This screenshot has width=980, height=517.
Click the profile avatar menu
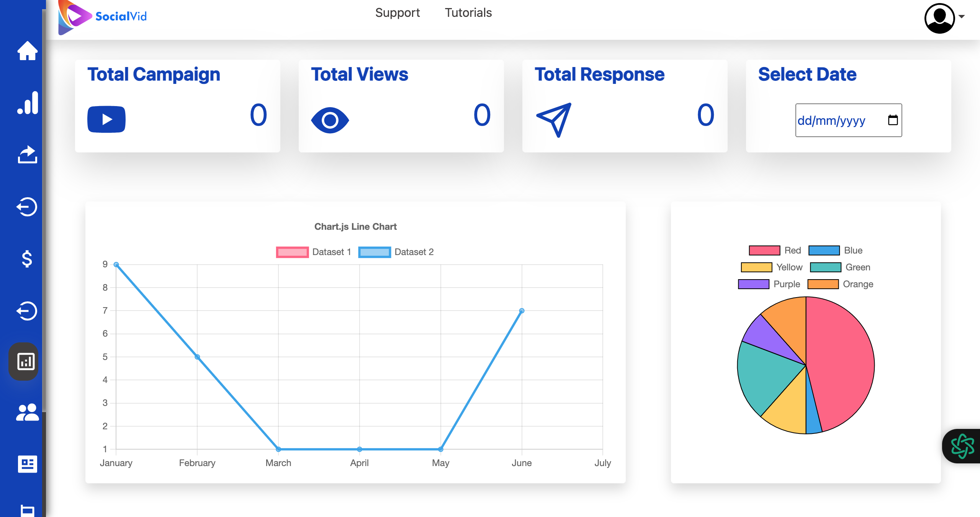pos(939,18)
